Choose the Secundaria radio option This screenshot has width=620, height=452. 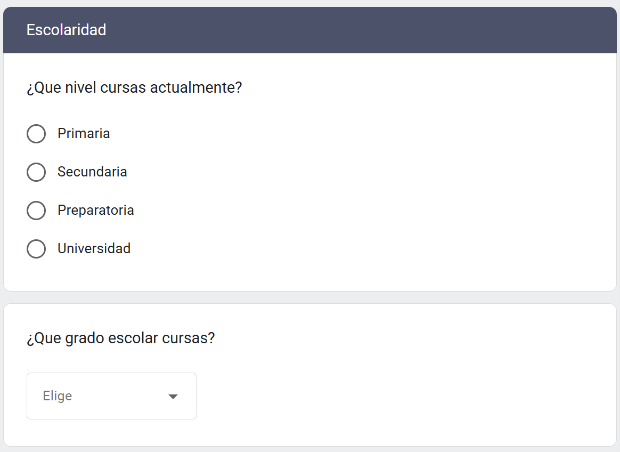coord(36,172)
